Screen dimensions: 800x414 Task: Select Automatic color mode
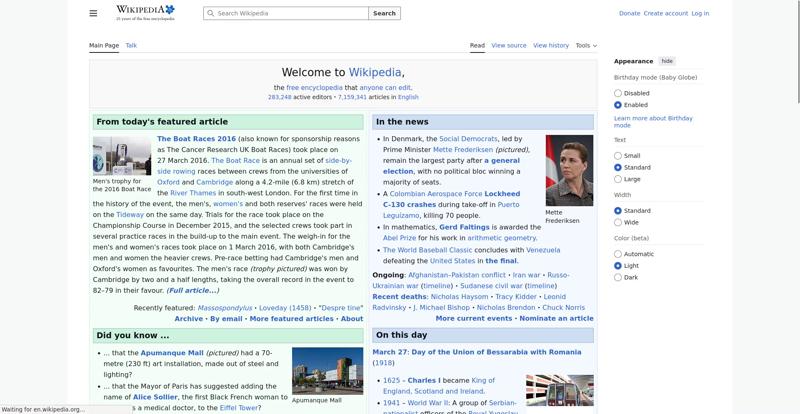tap(618, 254)
